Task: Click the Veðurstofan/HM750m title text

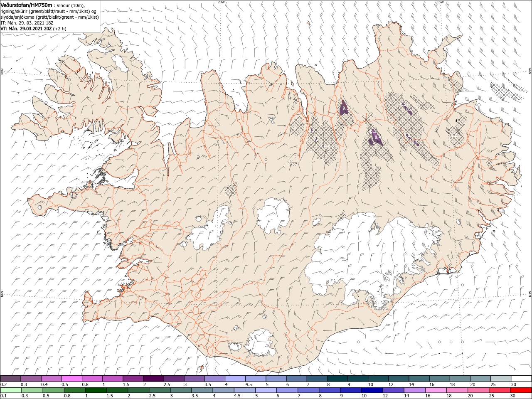Action: [x=27, y=5]
